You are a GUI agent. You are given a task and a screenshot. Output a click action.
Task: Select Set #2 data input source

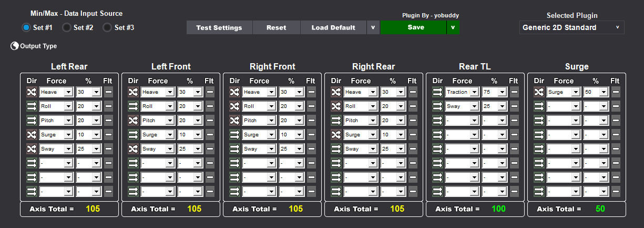point(67,27)
